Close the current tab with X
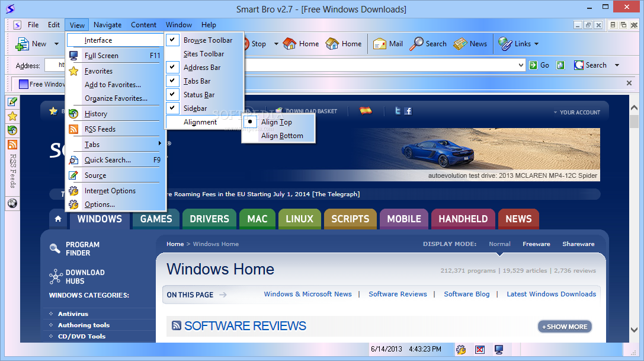644x361 pixels. click(629, 83)
